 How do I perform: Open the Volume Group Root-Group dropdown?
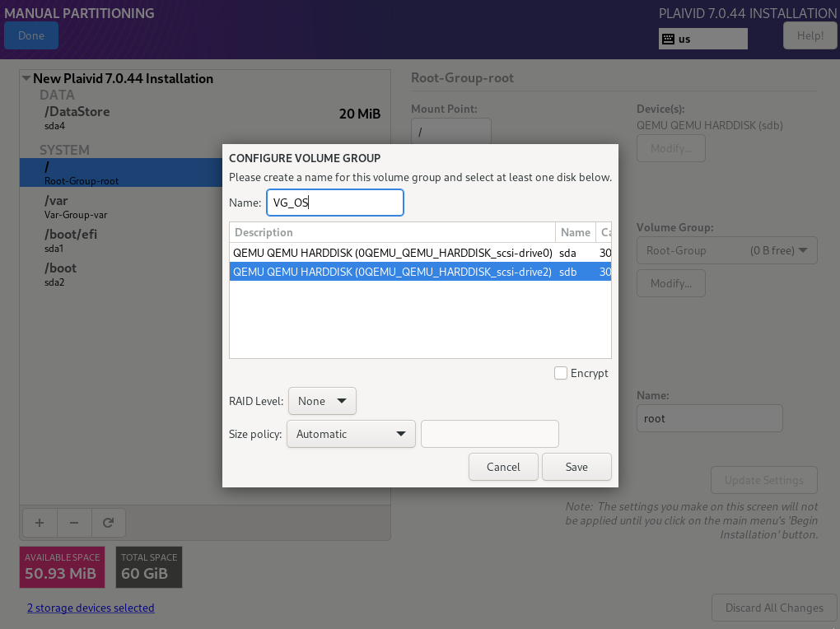tap(726, 250)
